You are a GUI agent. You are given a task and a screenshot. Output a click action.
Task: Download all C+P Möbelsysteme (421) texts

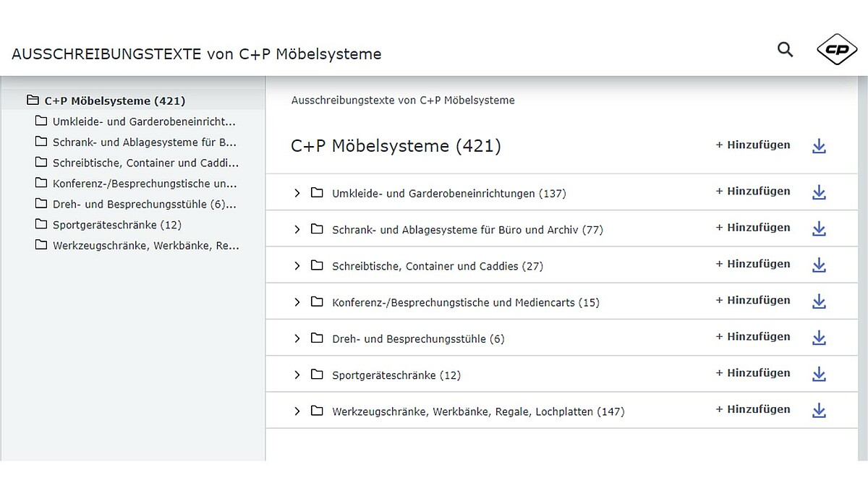pyautogui.click(x=819, y=147)
